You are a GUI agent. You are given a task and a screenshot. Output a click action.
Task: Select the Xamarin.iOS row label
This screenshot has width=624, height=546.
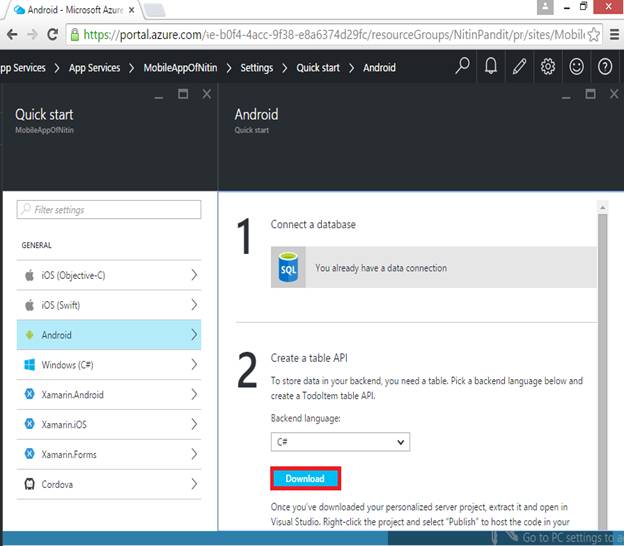tap(64, 424)
